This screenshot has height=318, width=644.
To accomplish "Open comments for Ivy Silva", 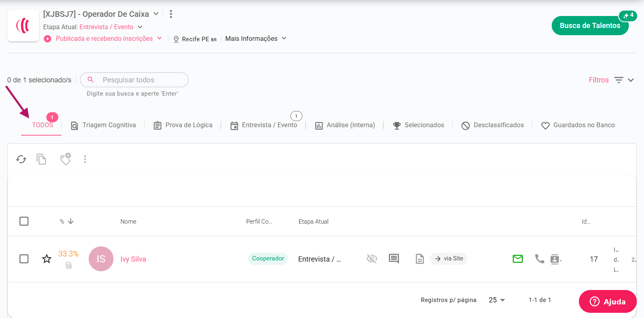I will click(x=394, y=259).
